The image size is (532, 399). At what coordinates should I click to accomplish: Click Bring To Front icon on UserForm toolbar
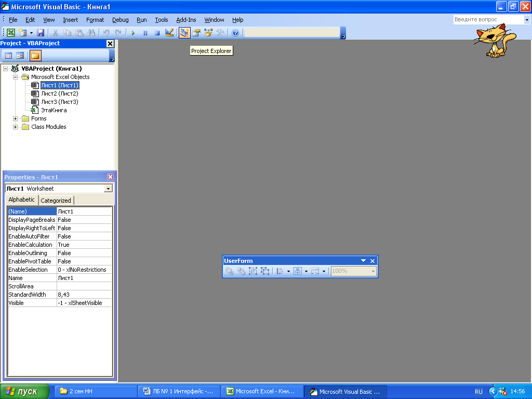pos(229,271)
